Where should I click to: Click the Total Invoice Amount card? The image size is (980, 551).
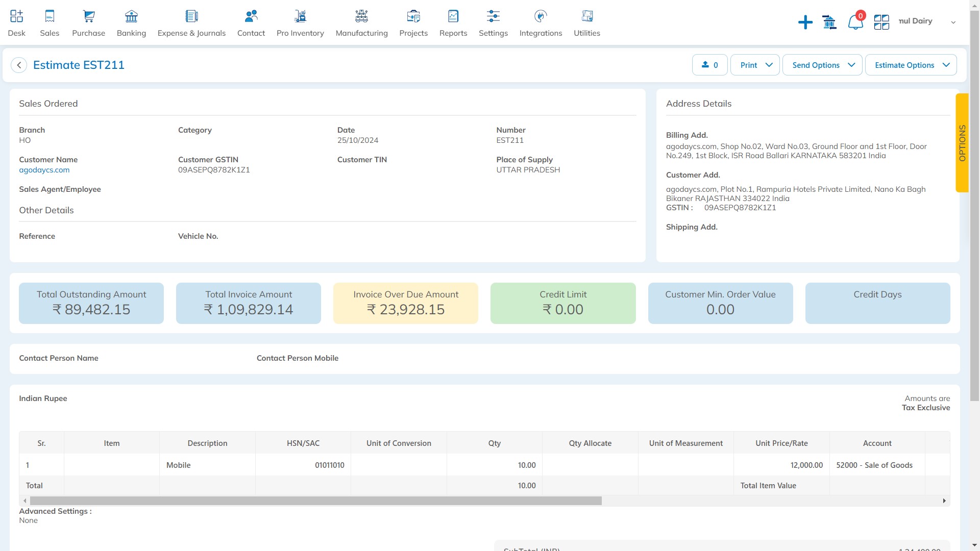coord(249,303)
